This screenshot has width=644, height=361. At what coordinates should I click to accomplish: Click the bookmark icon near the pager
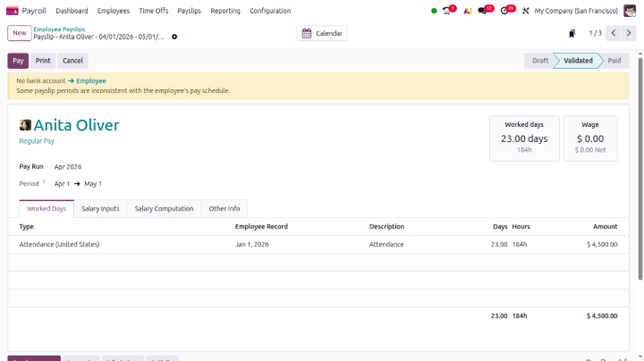(572, 33)
